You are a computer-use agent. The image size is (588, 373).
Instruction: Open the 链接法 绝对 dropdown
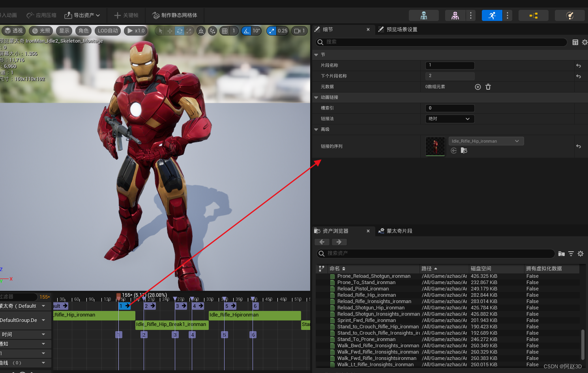(x=450, y=119)
